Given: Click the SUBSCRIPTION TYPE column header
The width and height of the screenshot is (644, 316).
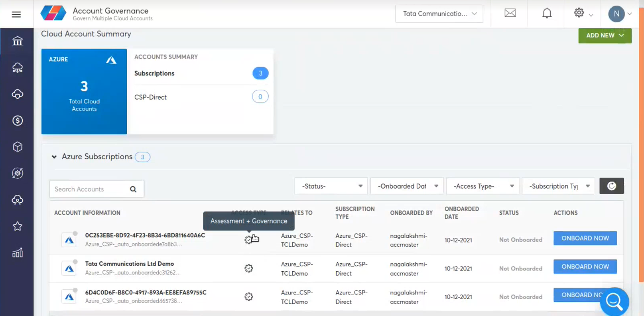Looking at the screenshot, I should click(355, 213).
